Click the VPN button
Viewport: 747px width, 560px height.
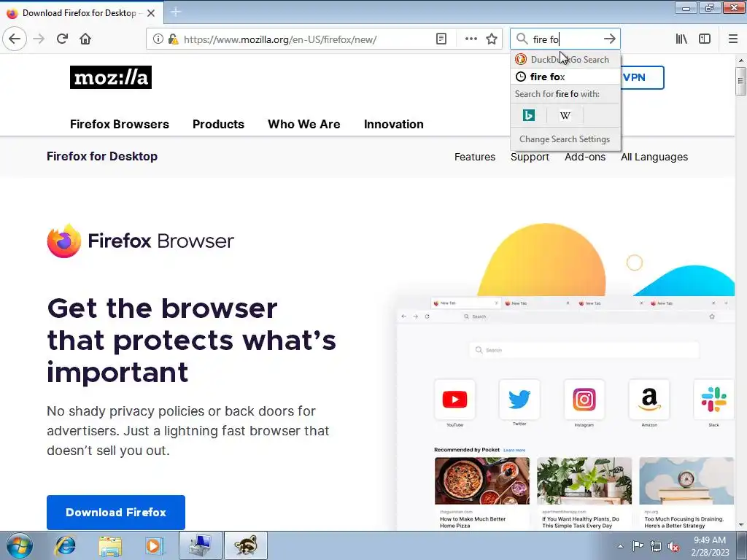pos(642,77)
